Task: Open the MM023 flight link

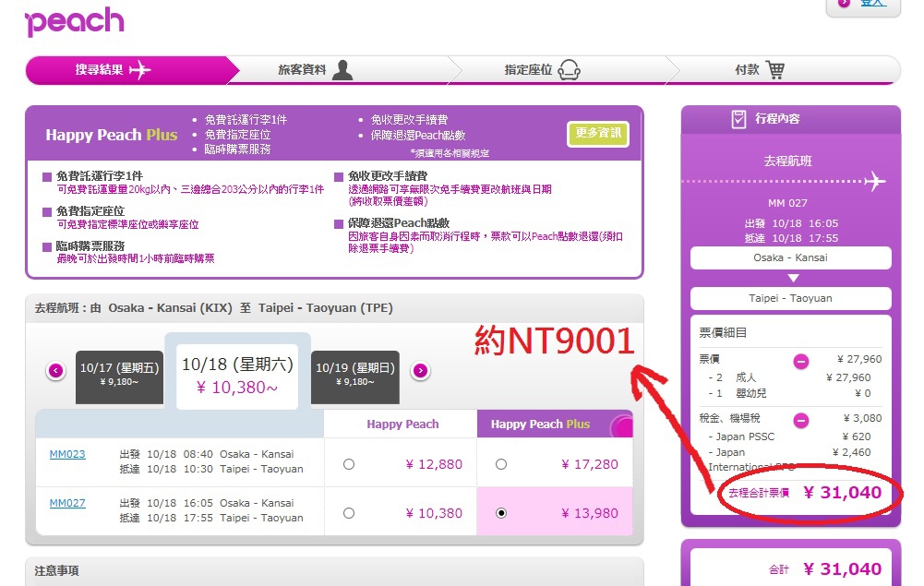Action: [67, 454]
